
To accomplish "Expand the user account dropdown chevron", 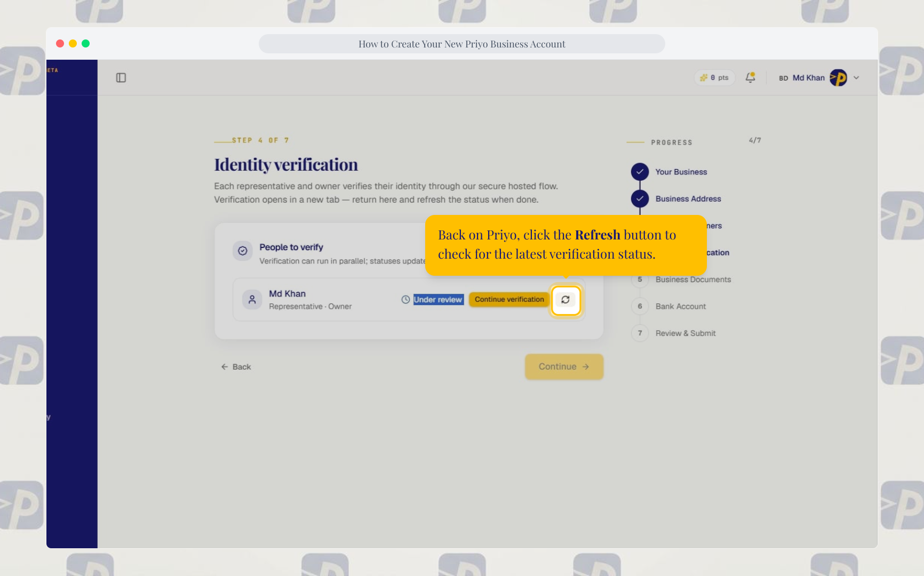I will click(x=856, y=78).
